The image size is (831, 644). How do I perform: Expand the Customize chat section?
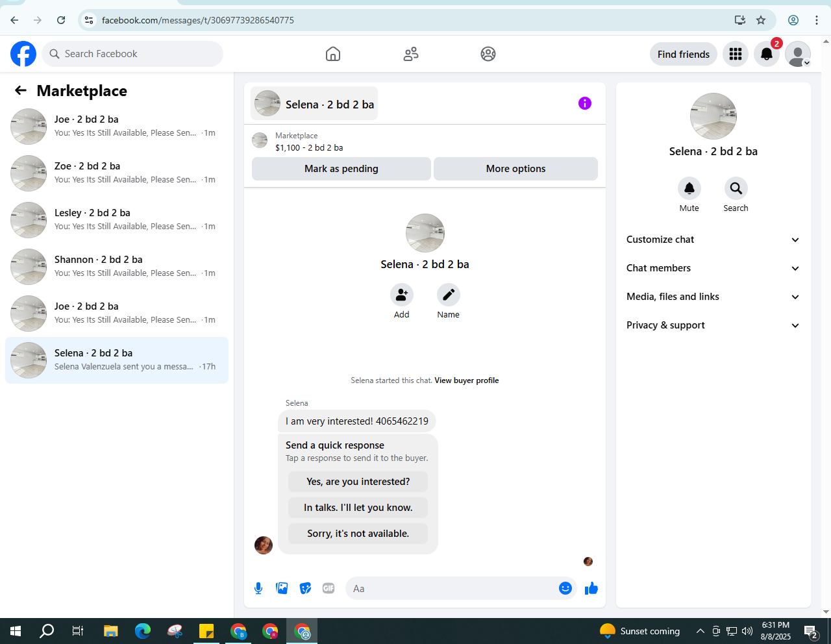[713, 240]
